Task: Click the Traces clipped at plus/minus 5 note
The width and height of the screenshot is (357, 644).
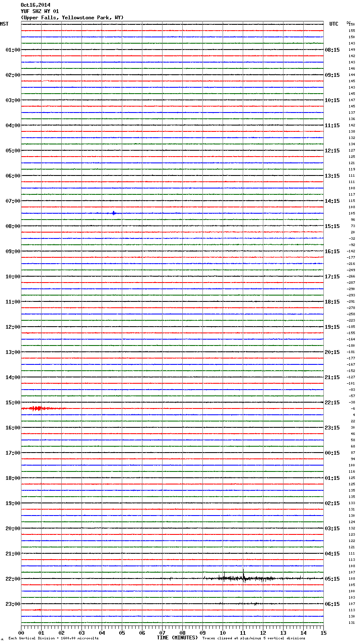Action: (x=254, y=639)
